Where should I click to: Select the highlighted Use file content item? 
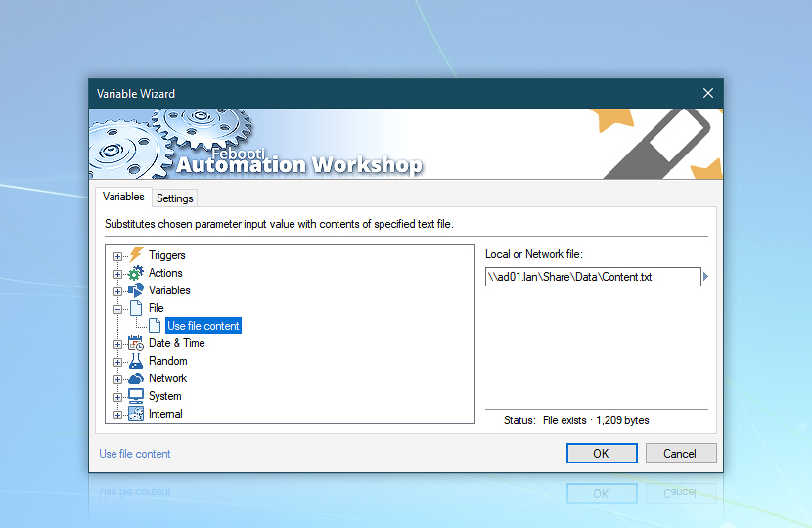point(203,326)
